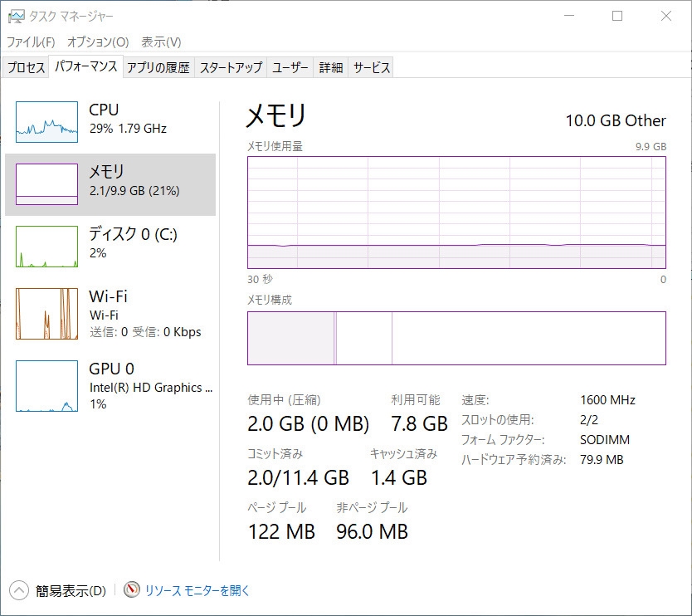This screenshot has height=616, width=692.
Task: Collapse with the 簡易表示 chevron icon
Action: pyautogui.click(x=18, y=590)
